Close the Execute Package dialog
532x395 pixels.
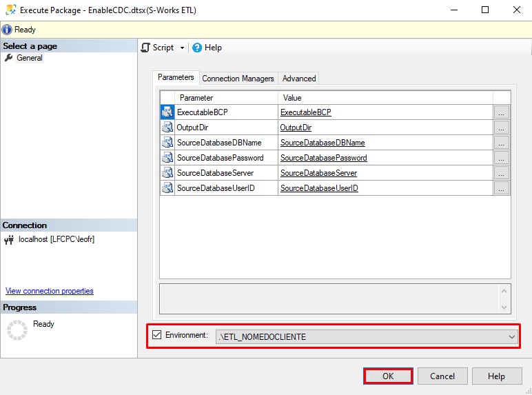[x=516, y=10]
